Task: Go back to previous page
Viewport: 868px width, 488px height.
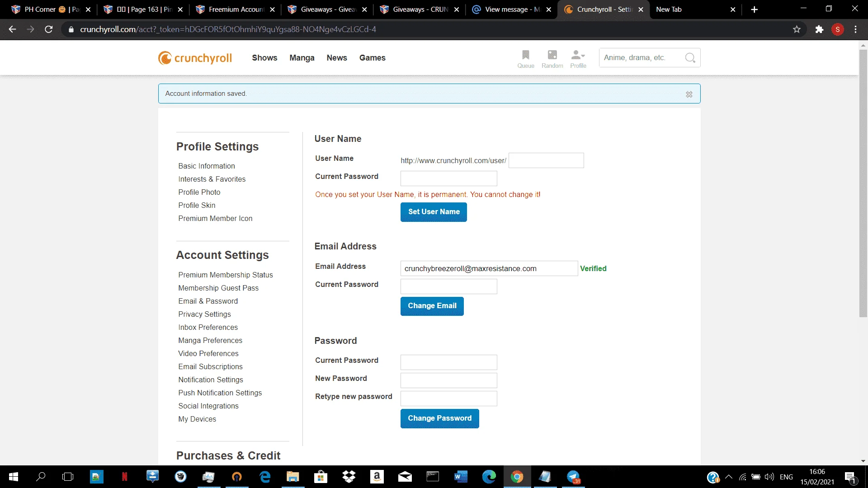Action: point(13,29)
